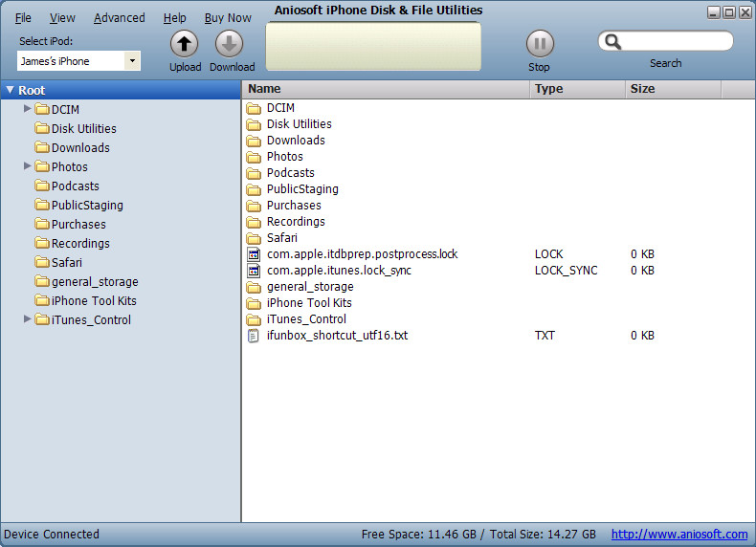Click the search magnifier icon
This screenshot has height=547, width=756.
[x=612, y=41]
